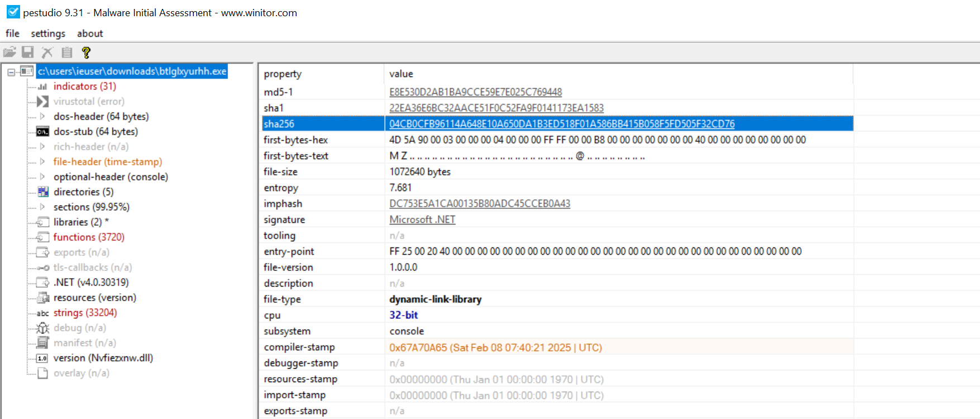Open the settings menu
Screen dimensions: 980x419
[x=48, y=34]
